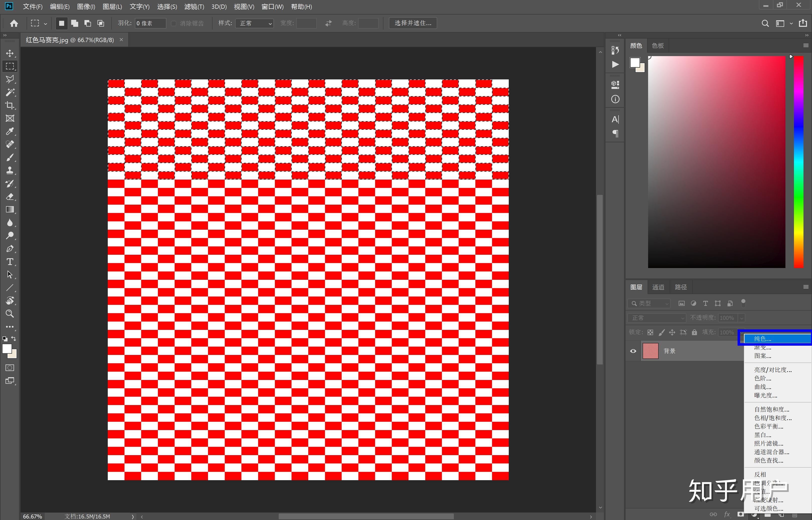Open the Paragraph panel icon
The height and width of the screenshot is (520, 812).
click(615, 134)
